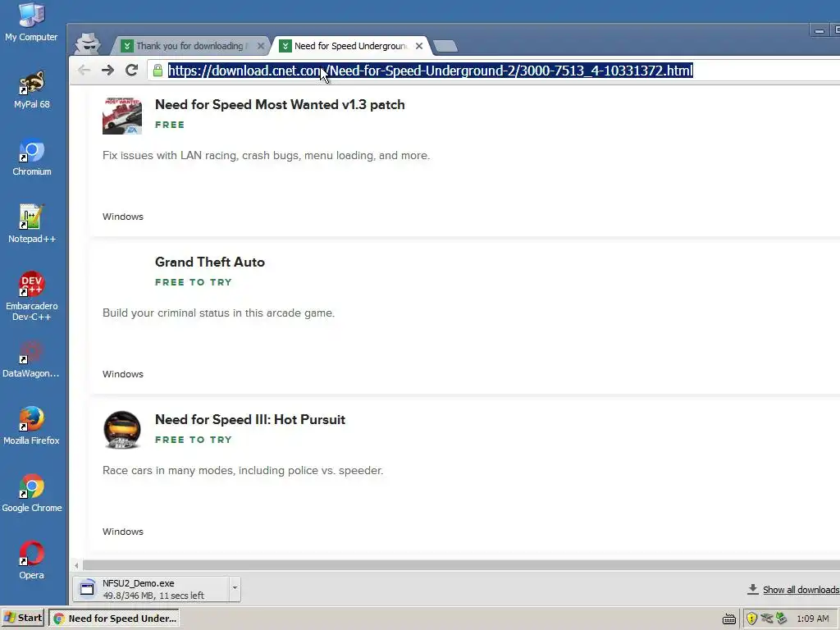Viewport: 840px width, 630px height.
Task: Click Most Wanted game thumbnail
Action: coord(122,116)
